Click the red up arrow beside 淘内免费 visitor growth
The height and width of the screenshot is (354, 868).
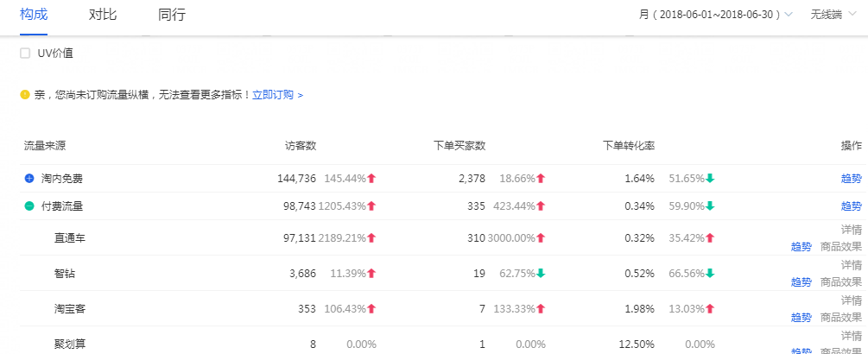point(371,179)
